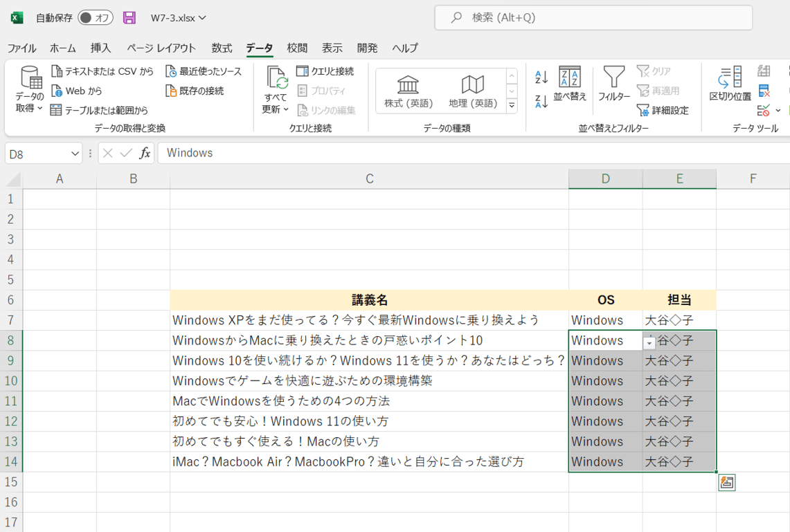Click the save icon in title bar
Image resolution: width=790 pixels, height=532 pixels.
click(x=129, y=18)
